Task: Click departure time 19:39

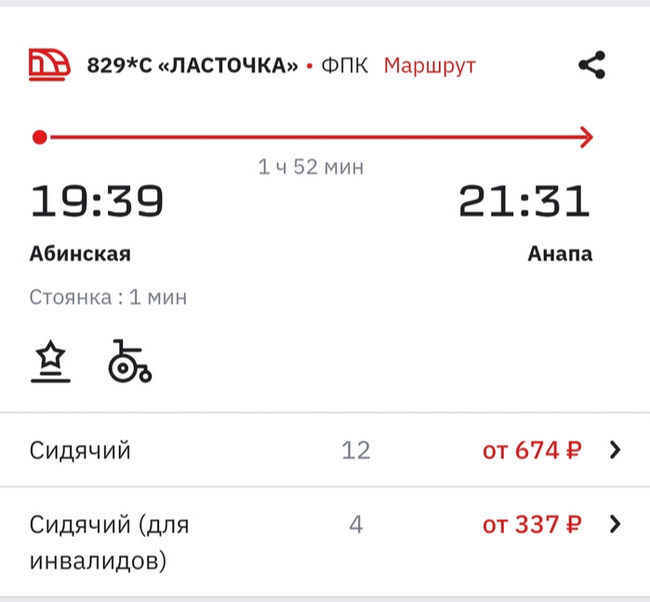Action: pos(97,202)
